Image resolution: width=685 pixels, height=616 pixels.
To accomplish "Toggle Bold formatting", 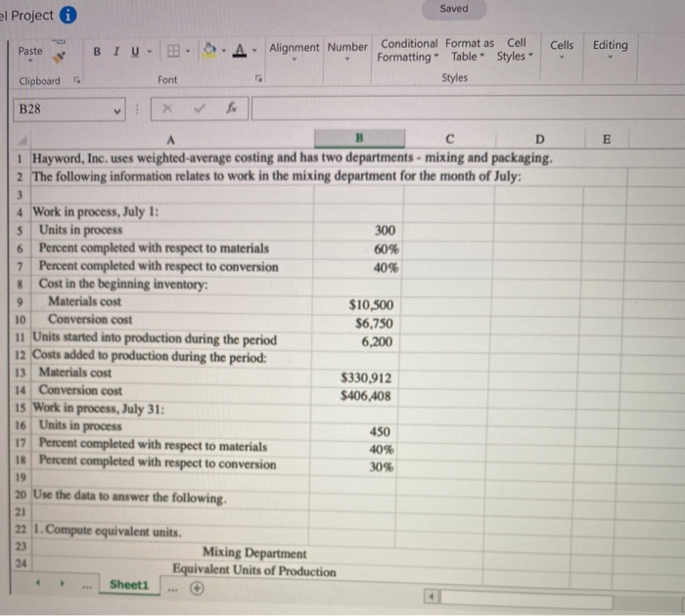I will click(x=97, y=52).
